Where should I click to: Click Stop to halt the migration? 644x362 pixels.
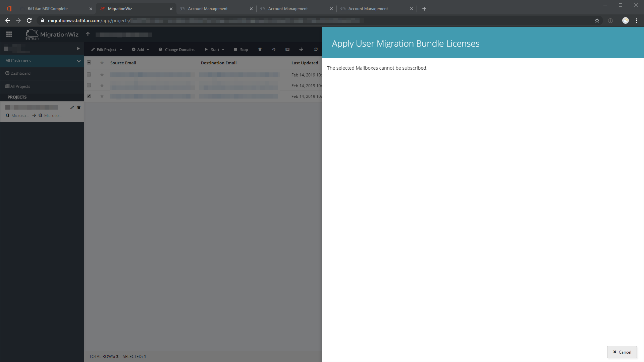tap(241, 49)
